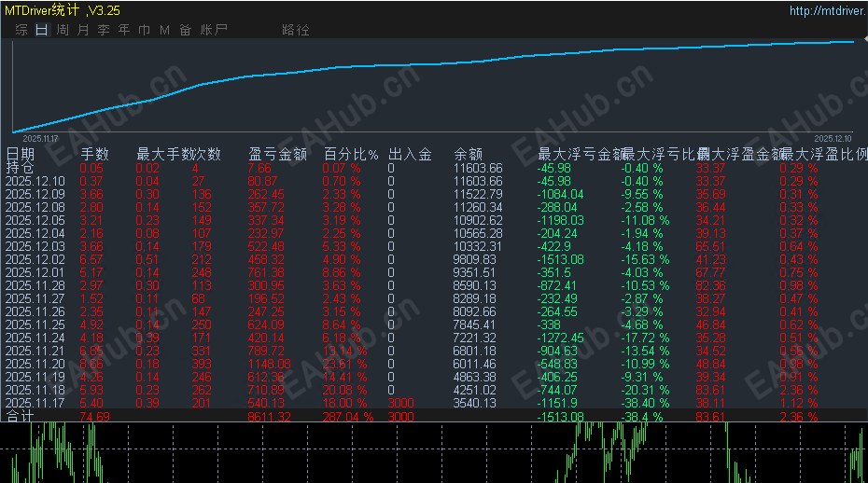Click total percentage 287.04 %
868x483 pixels.
click(x=347, y=417)
